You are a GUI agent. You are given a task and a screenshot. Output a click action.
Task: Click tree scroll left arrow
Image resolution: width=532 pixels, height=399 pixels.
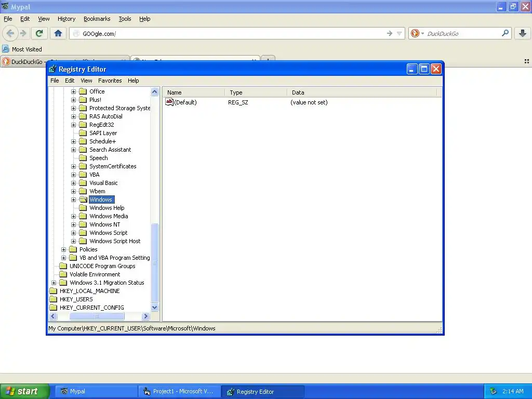coord(52,316)
